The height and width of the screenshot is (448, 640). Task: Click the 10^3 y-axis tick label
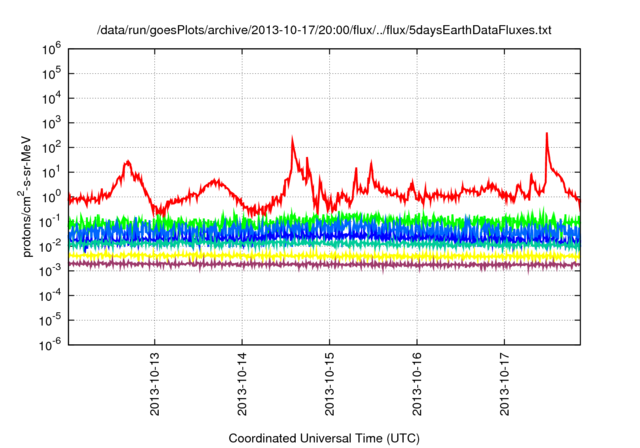[x=51, y=123]
